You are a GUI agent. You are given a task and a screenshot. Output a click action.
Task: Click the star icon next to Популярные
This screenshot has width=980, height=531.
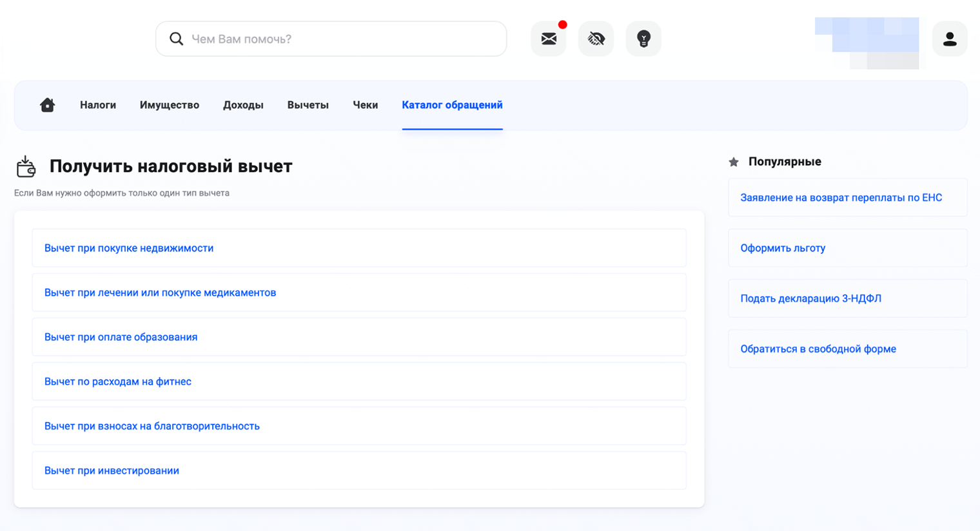click(734, 162)
